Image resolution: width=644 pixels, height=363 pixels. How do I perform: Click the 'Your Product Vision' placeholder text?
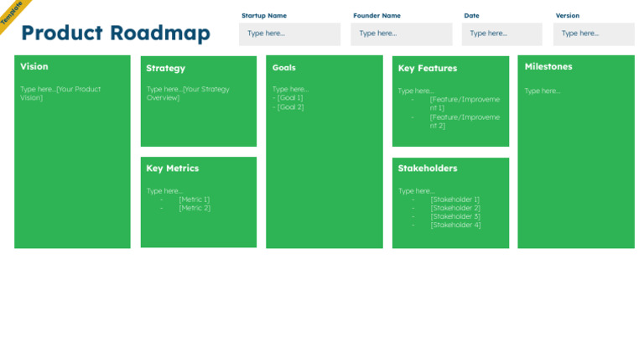60,93
